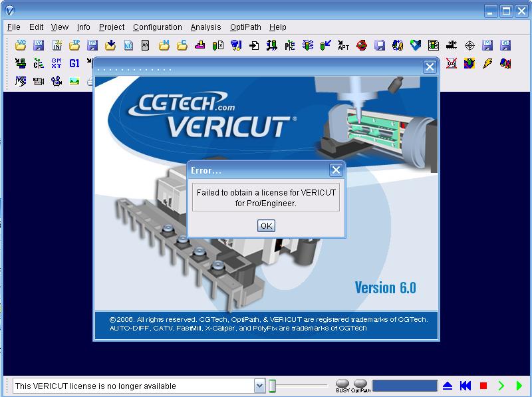Click the component tree icon
This screenshot has height=397, width=532.
pyautogui.click(x=39, y=63)
